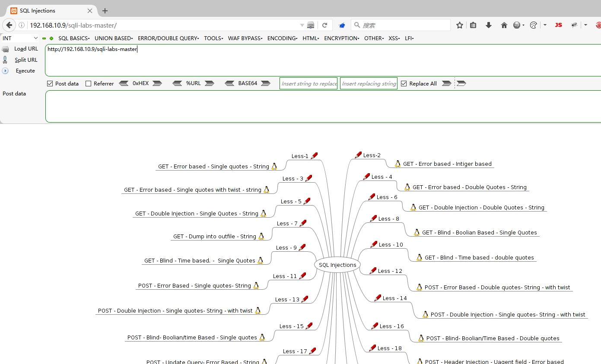Click the 0xHEX decode left arrow
Viewport: 601px width, 364px height.
tap(124, 83)
